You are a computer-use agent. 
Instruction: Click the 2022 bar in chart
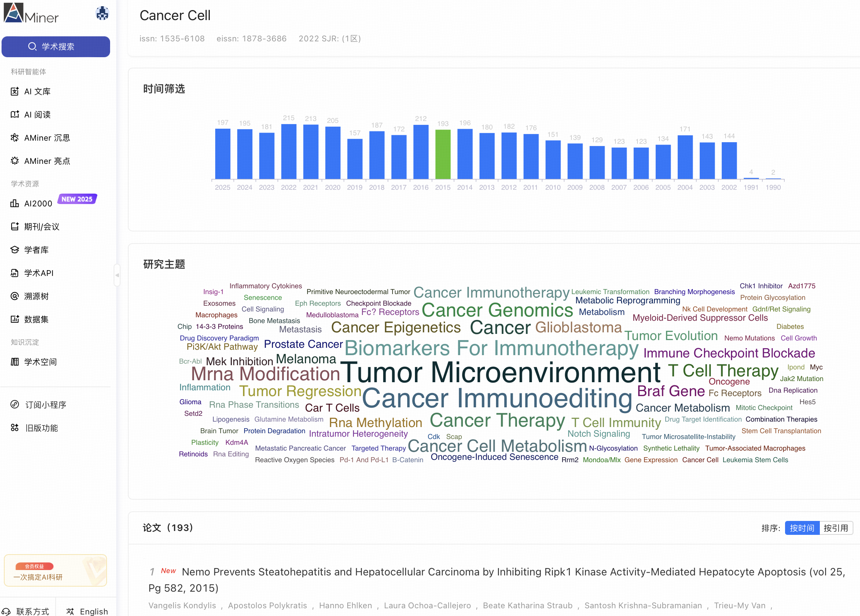[x=289, y=151]
